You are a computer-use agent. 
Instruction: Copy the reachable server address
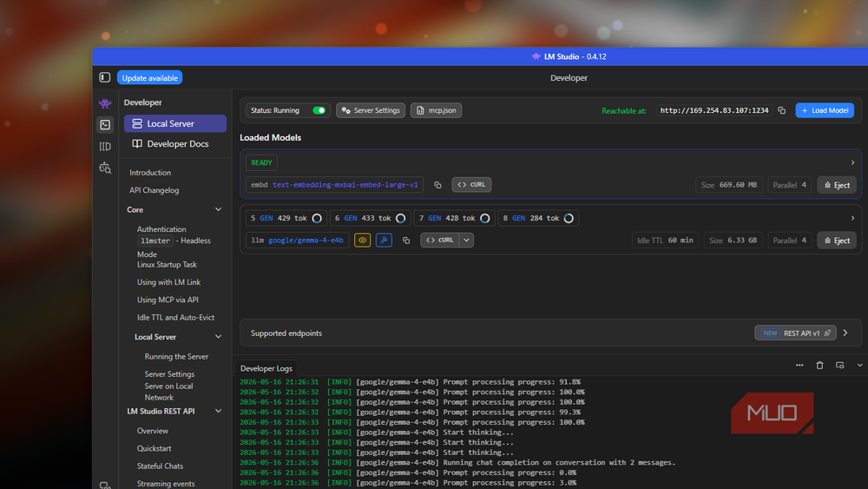[x=782, y=111]
